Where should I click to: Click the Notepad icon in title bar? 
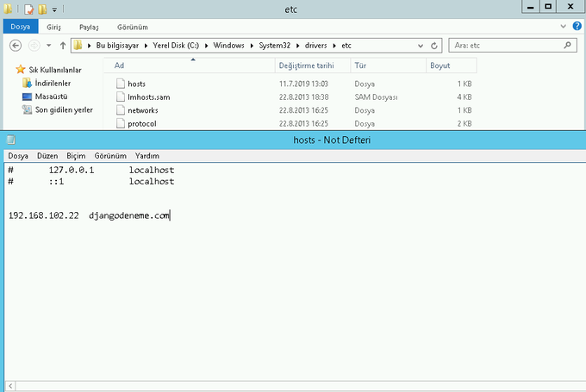[x=11, y=140]
